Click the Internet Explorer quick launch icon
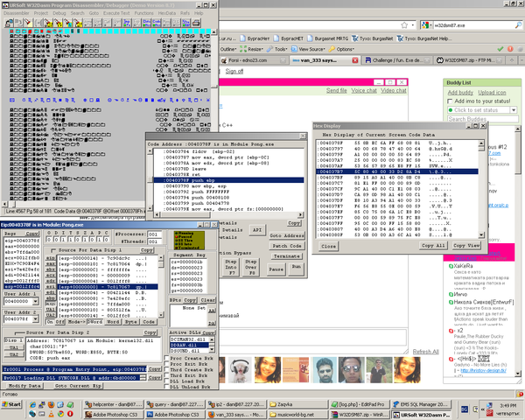The height and width of the screenshot is (420, 525). [x=32, y=404]
